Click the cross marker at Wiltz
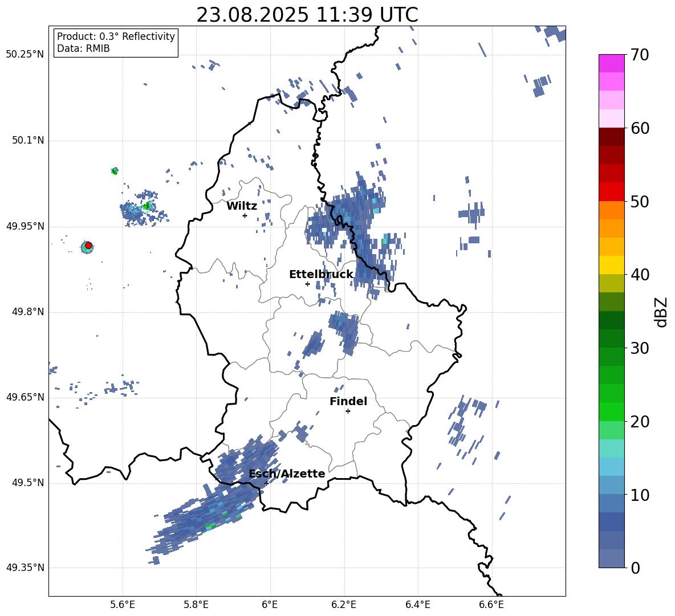Screen dimensions: 675x616 [245, 215]
